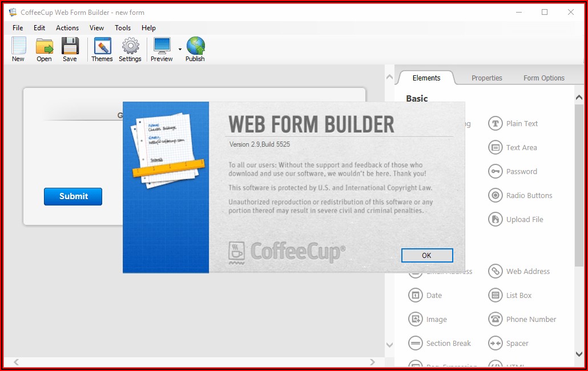
Task: Expand the Preview dropdown arrow
Action: click(x=180, y=50)
